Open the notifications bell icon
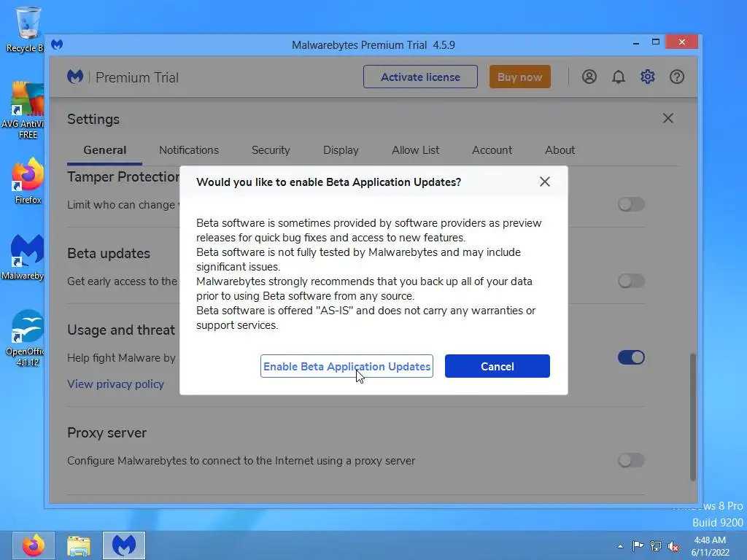747x560 pixels. (619, 77)
